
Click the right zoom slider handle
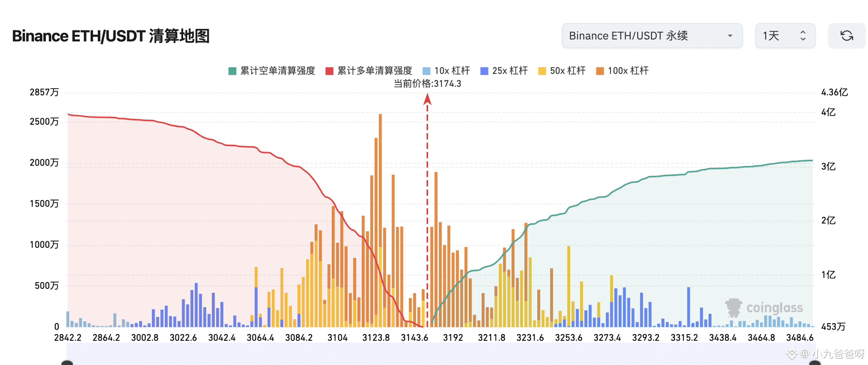click(x=815, y=363)
